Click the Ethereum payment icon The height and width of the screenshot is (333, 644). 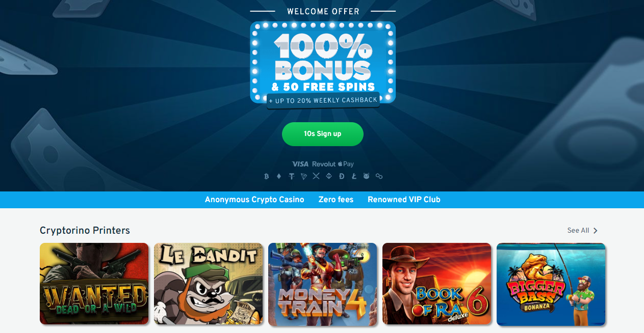point(279,176)
